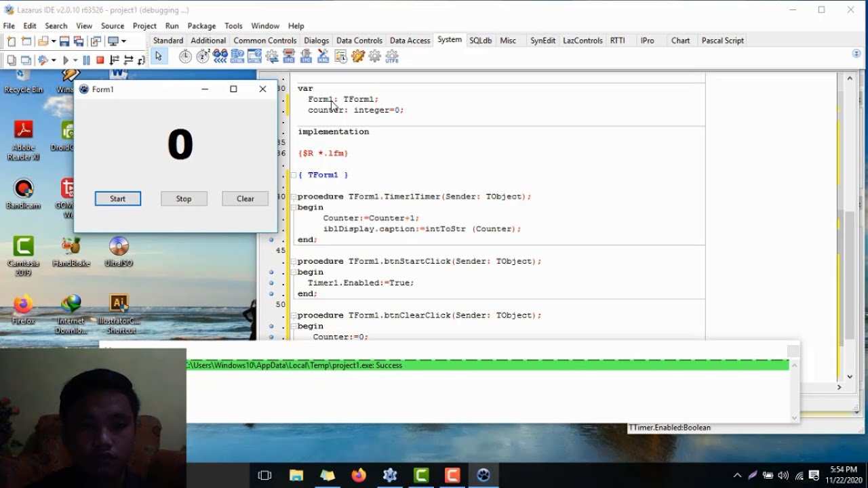868x488 pixels.
Task: Collapse Timer1Timer procedure fold marker
Action: [293, 197]
